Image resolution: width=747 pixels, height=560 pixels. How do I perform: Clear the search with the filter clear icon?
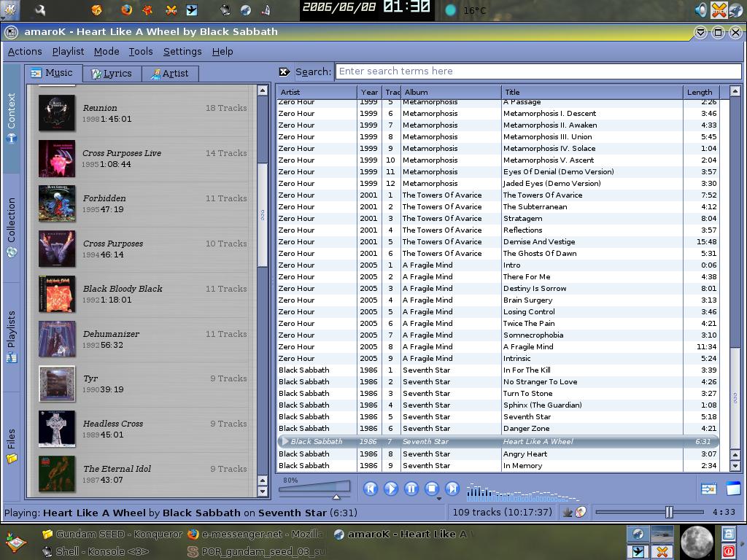tap(285, 72)
